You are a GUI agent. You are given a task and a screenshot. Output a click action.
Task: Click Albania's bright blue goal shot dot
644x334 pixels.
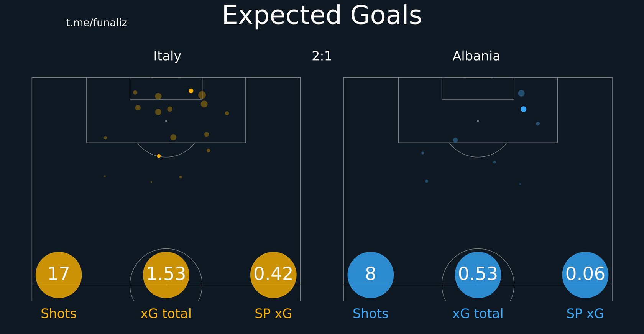tap(524, 109)
